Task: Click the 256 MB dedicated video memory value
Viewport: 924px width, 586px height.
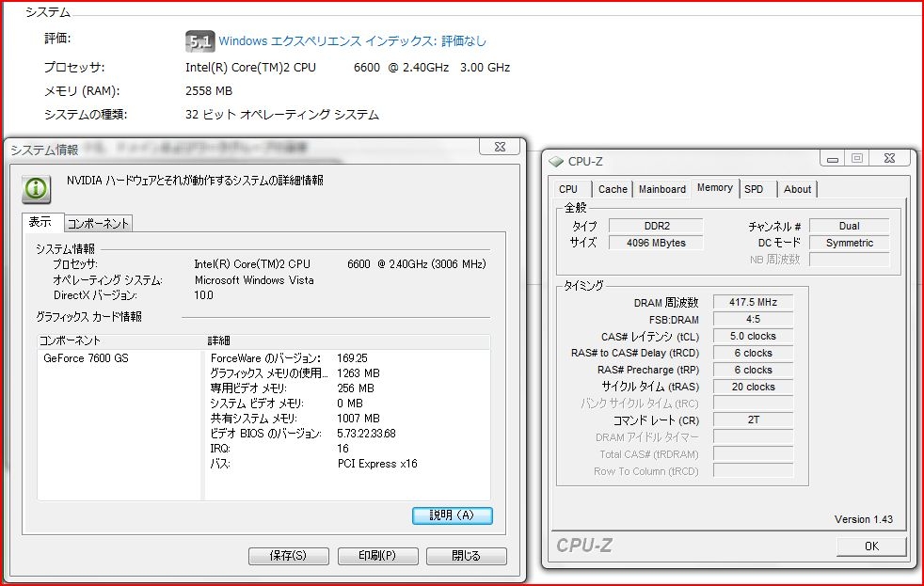Action: point(356,388)
